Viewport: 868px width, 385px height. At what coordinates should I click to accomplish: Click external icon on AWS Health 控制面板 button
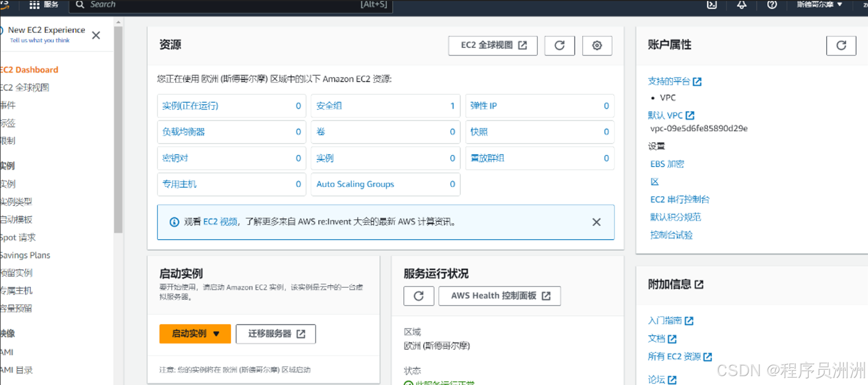click(546, 296)
